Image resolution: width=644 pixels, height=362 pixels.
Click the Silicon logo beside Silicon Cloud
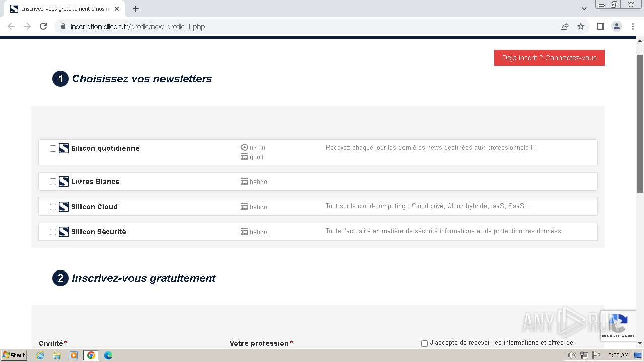[64, 207]
